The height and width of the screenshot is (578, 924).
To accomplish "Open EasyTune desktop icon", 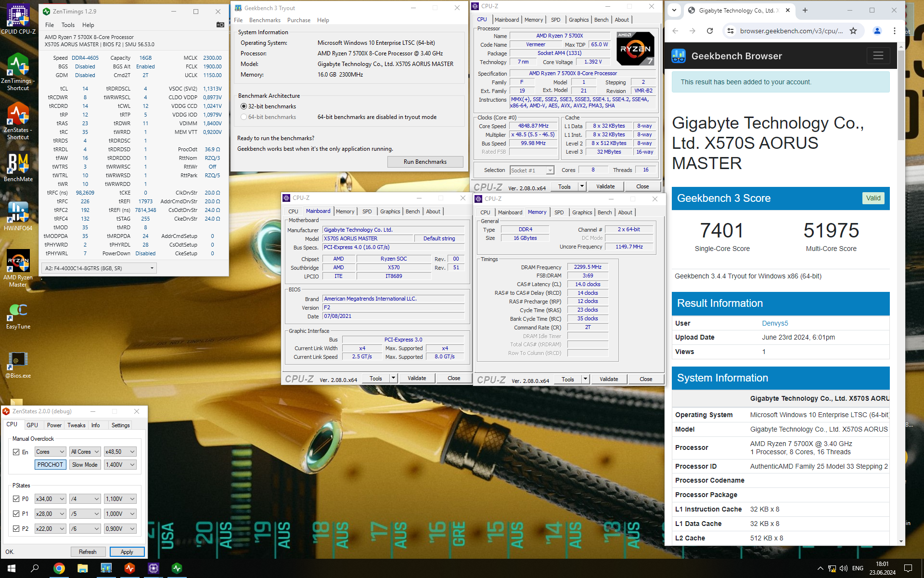I will 18,316.
